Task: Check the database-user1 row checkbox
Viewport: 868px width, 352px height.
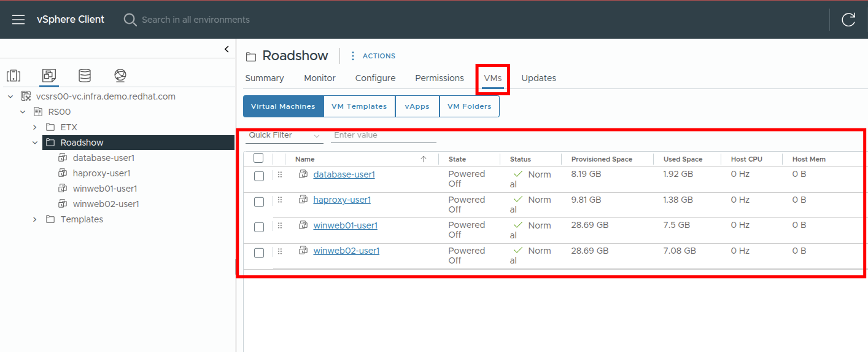Action: pos(259,176)
